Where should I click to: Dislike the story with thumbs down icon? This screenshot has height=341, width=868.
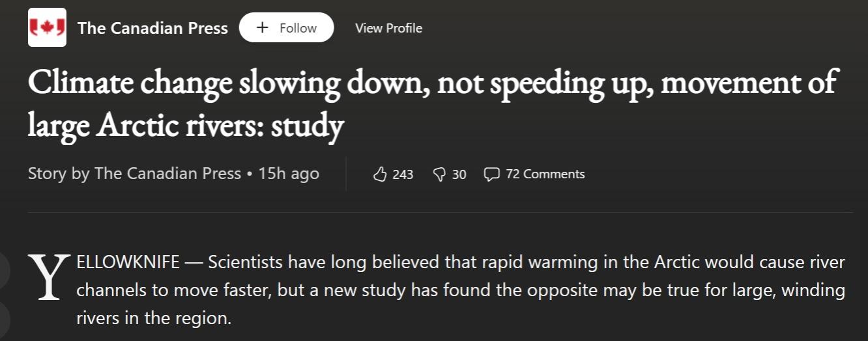(440, 174)
